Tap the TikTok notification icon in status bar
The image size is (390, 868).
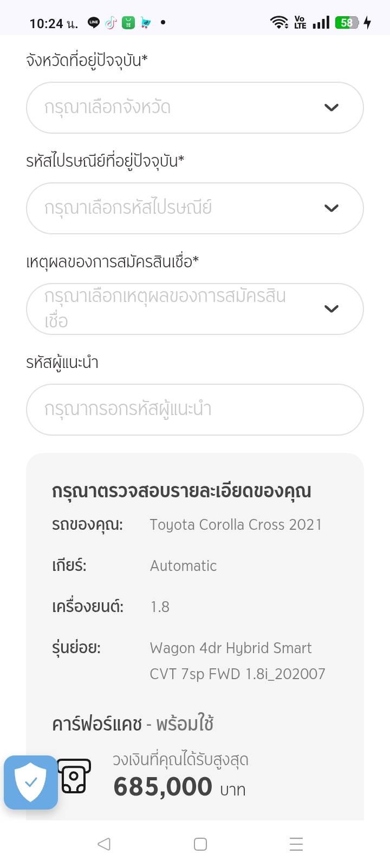point(110,23)
